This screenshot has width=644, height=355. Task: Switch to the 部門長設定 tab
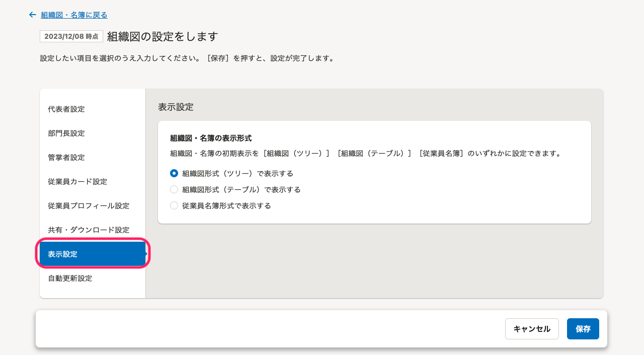(x=66, y=133)
